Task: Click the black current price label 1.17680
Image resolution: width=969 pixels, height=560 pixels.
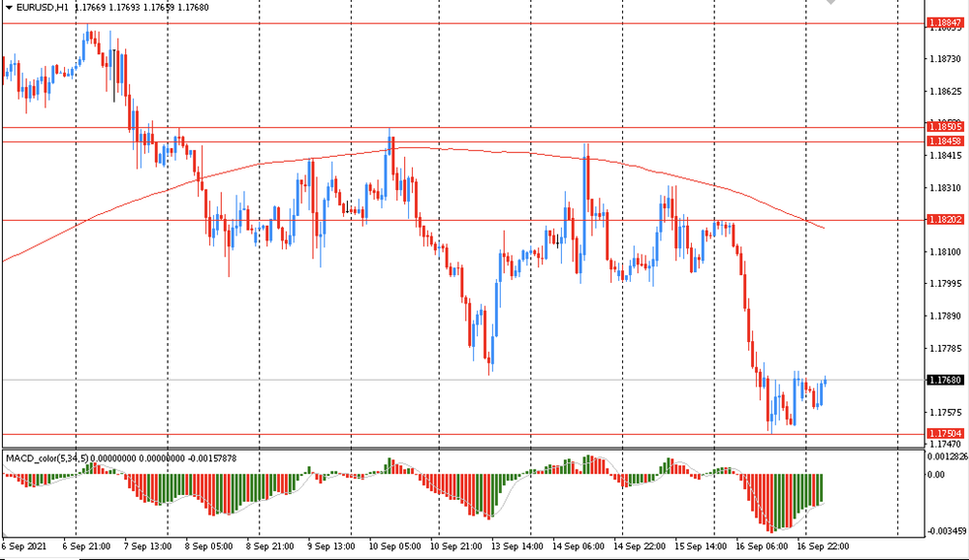Action: [x=946, y=380]
